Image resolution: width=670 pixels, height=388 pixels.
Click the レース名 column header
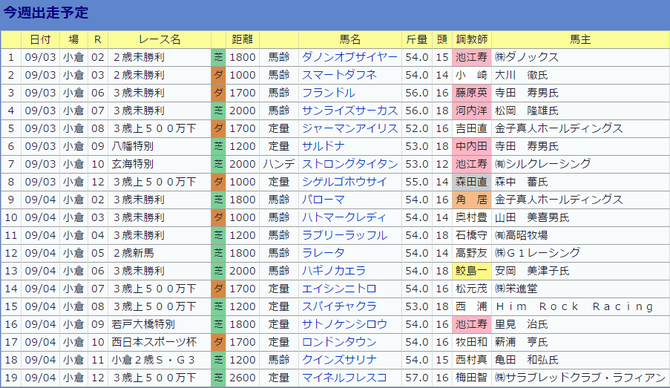click(x=159, y=40)
